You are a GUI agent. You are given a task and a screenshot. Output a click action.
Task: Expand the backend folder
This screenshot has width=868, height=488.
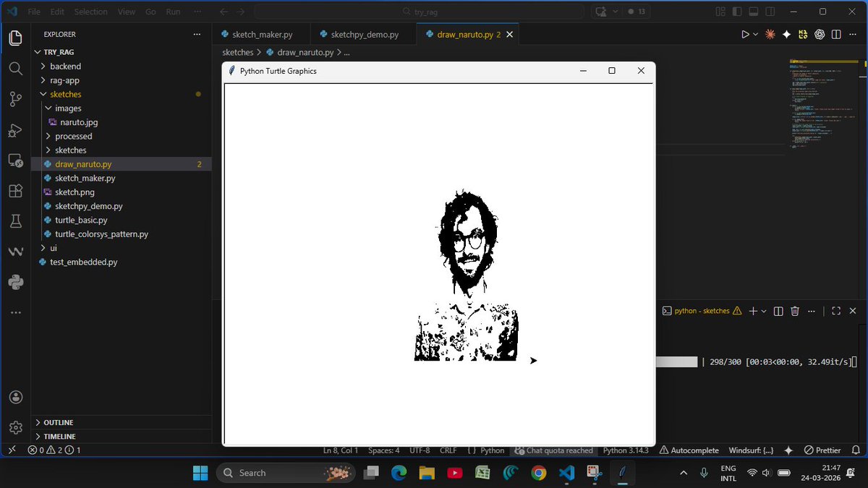click(x=65, y=66)
